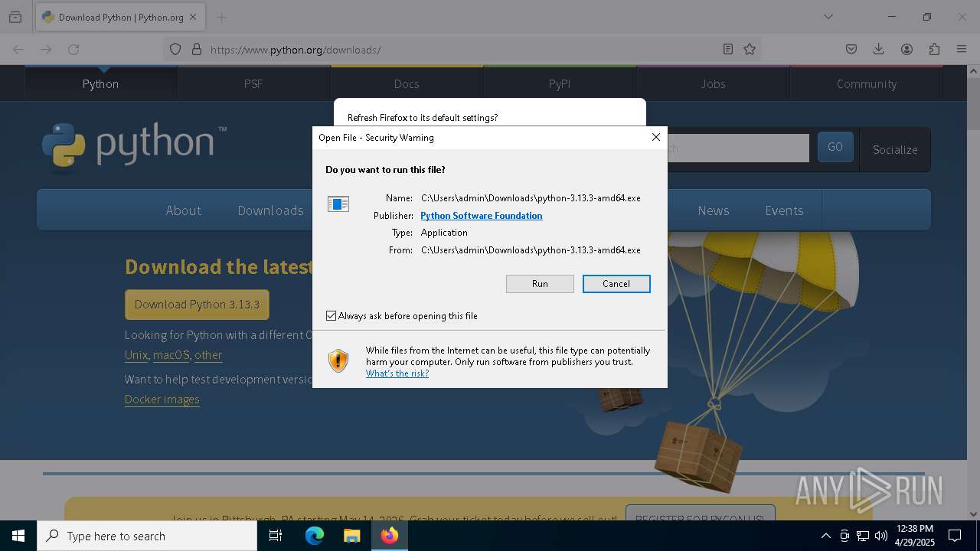980x551 pixels.
Task: Cancel the Open File security warning
Action: (x=616, y=284)
